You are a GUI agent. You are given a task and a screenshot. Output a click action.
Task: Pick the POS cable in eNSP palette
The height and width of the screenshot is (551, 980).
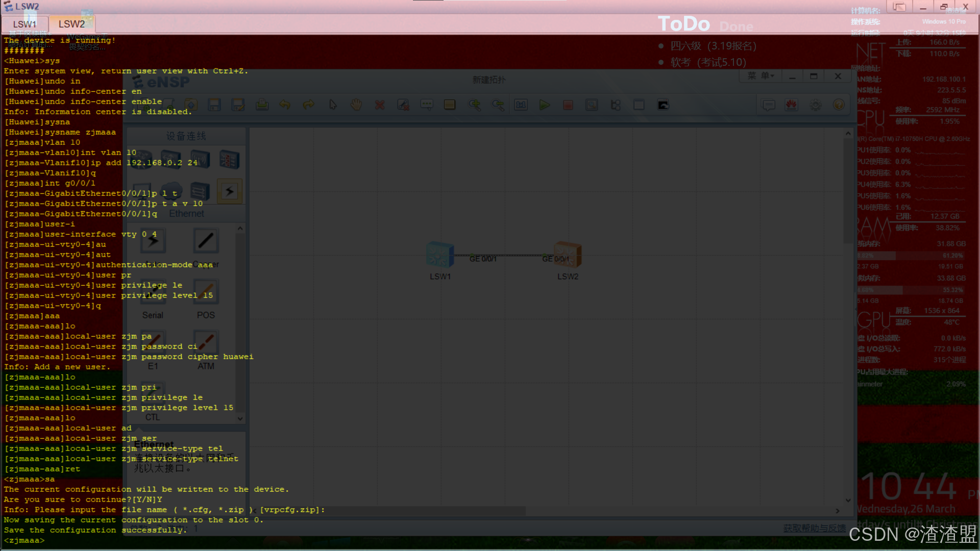(206, 292)
